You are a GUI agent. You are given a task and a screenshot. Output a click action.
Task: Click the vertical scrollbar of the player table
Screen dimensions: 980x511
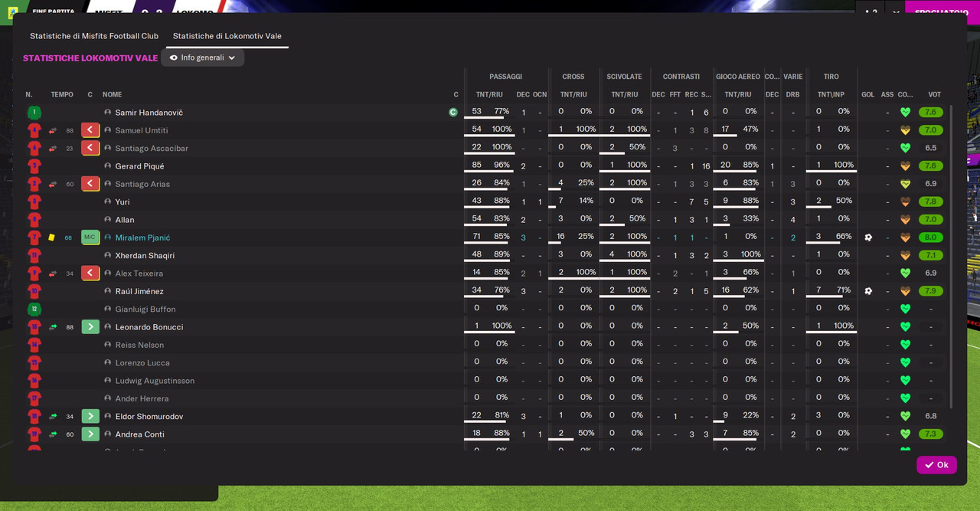click(x=952, y=257)
